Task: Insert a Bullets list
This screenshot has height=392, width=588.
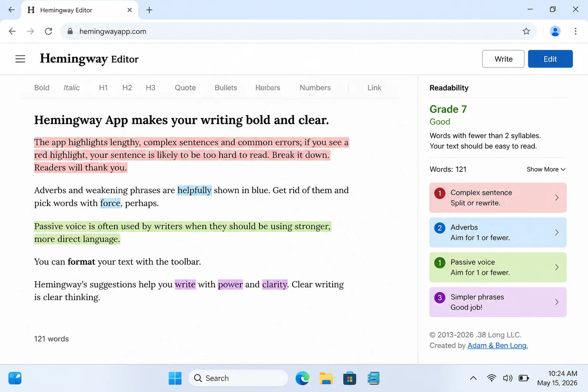Action: tap(226, 88)
